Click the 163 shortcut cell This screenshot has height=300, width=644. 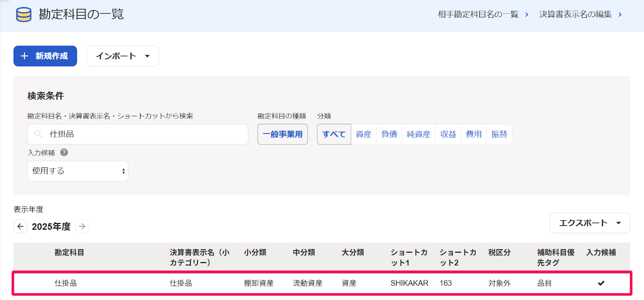point(446,283)
